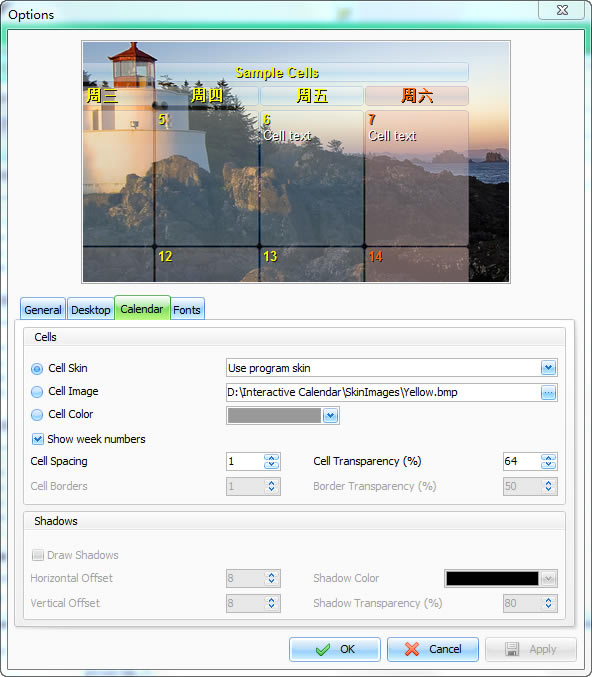
Task: Select the Cell Color radio button
Action: pos(37,414)
